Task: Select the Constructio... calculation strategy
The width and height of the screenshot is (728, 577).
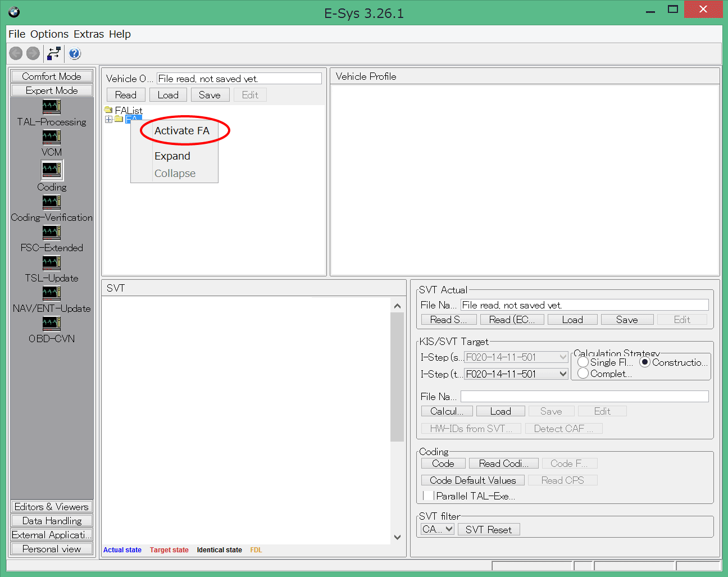Action: point(645,362)
